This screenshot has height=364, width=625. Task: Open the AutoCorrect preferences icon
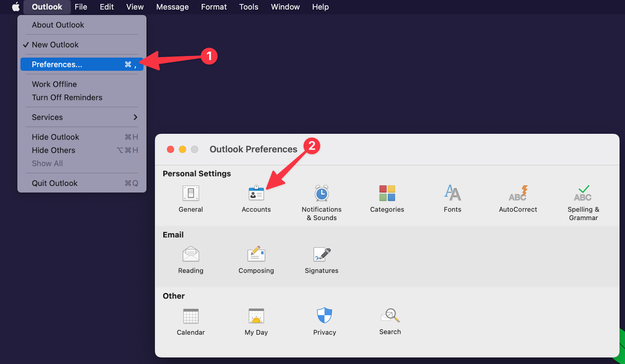click(x=518, y=193)
